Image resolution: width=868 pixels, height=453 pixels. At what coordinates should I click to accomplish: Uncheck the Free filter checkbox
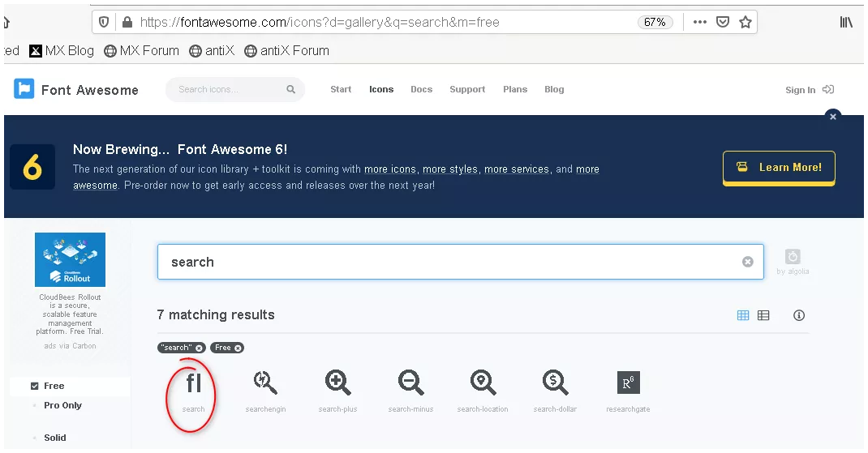[34, 386]
